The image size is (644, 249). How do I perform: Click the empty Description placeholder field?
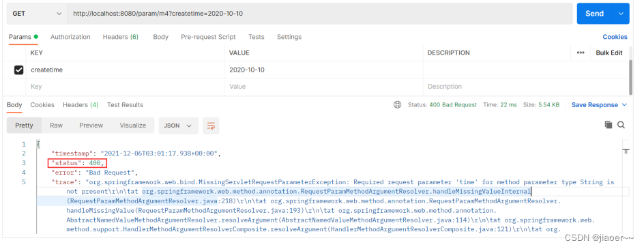(526, 87)
